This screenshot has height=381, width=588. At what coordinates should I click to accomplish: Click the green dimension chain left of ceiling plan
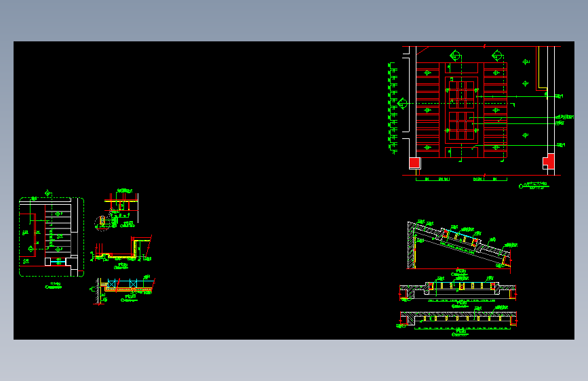click(x=392, y=108)
